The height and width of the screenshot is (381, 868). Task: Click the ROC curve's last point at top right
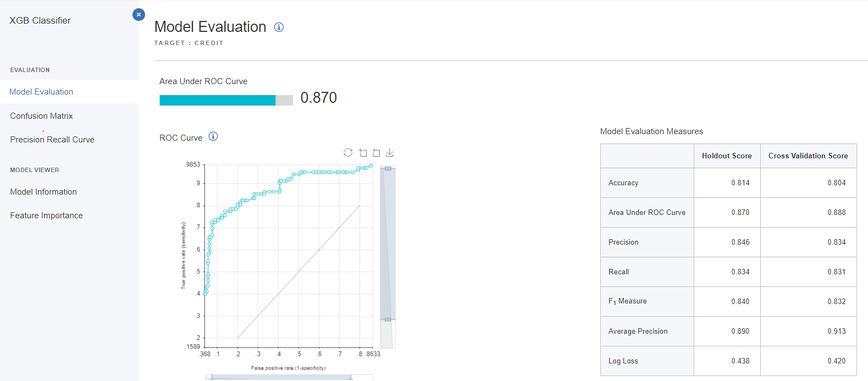pyautogui.click(x=371, y=165)
